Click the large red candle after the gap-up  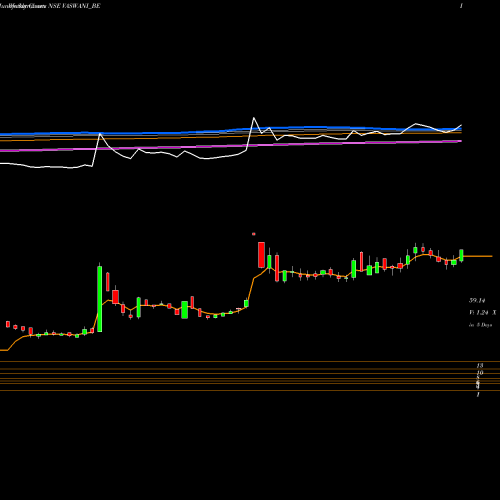point(261,255)
